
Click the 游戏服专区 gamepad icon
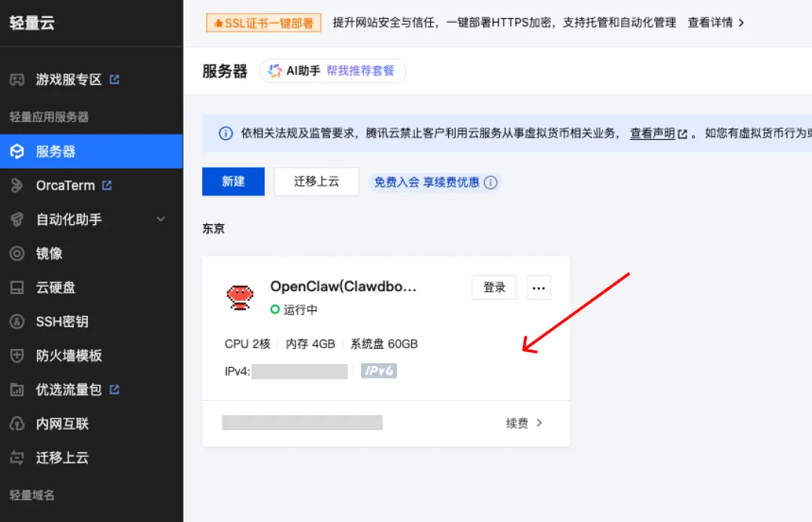tap(17, 80)
